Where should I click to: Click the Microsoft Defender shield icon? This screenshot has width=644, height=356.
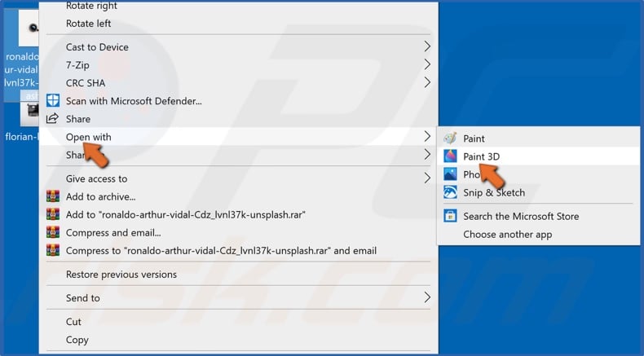[52, 100]
